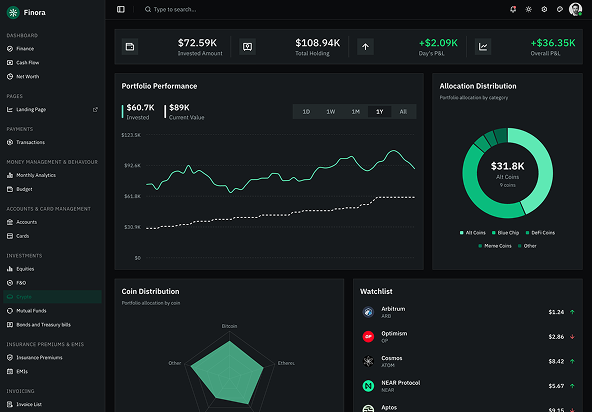Toggle the Blue Chip legend series
Viewport: 592px width, 412px height.
[x=505, y=233]
